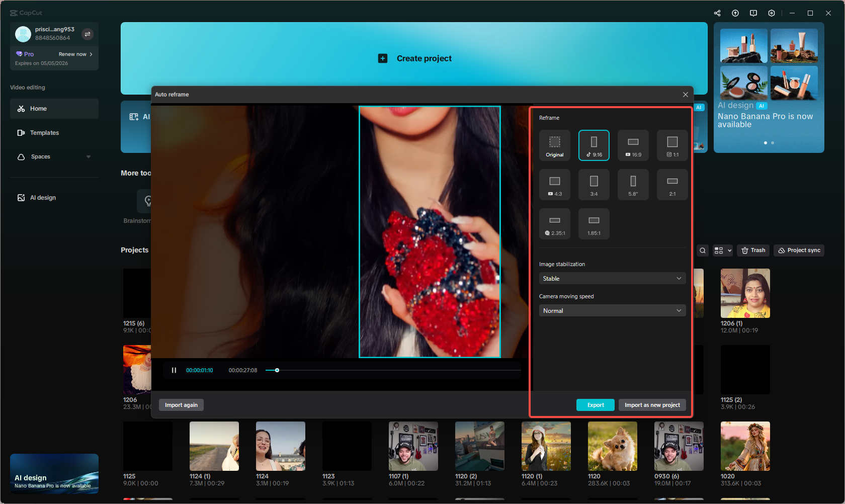Click the Export button
Image resolution: width=845 pixels, height=504 pixels.
click(596, 405)
